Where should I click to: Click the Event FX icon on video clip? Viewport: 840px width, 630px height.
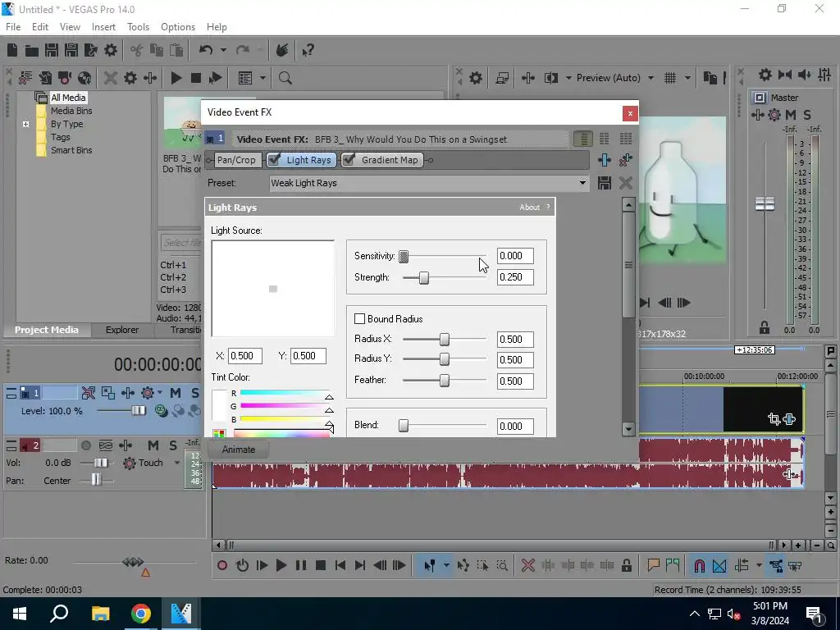[x=789, y=419]
